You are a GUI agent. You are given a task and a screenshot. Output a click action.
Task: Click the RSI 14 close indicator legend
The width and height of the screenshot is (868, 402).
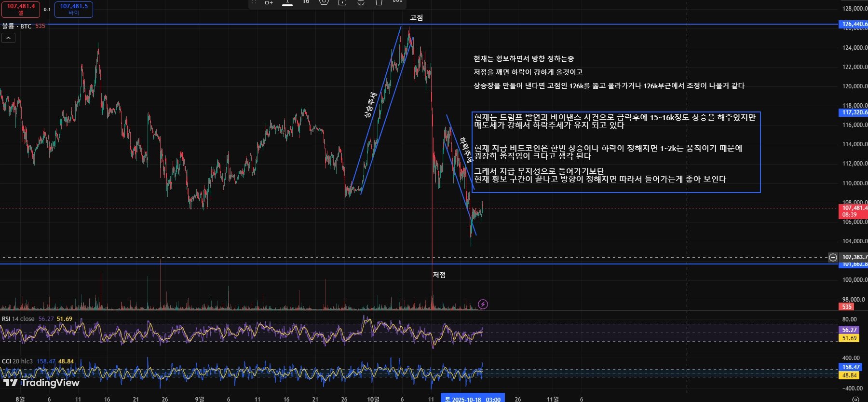(x=18, y=319)
